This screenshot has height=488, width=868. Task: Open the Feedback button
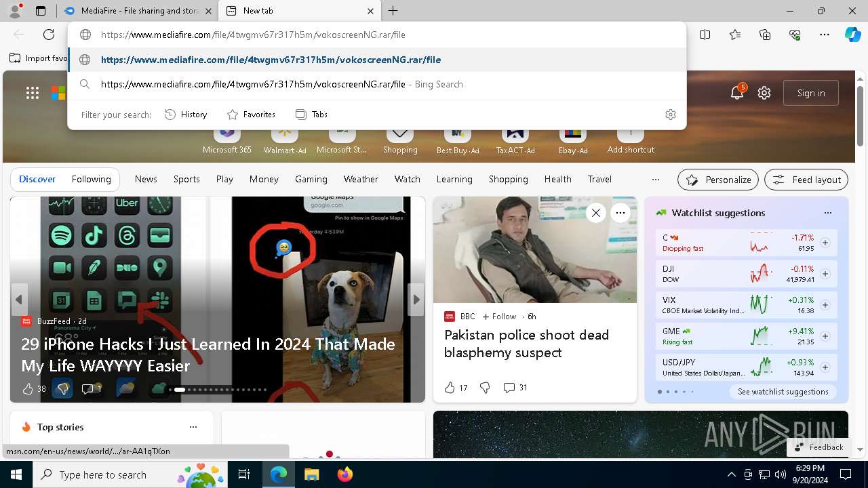[818, 447]
